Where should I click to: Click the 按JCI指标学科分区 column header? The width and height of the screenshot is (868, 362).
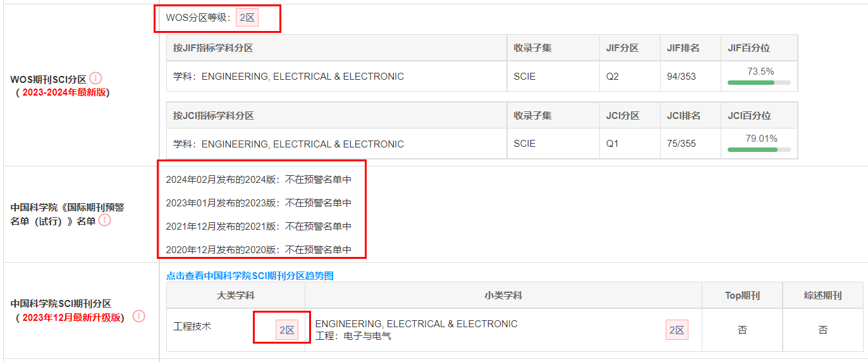tap(214, 116)
